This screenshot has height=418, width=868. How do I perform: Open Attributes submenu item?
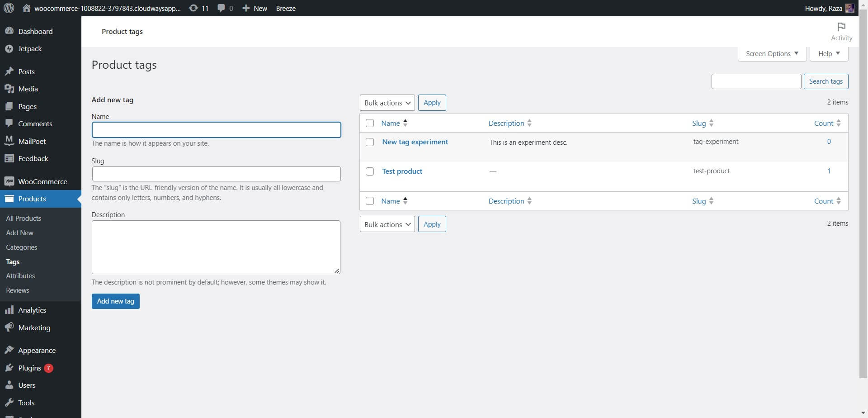click(20, 276)
